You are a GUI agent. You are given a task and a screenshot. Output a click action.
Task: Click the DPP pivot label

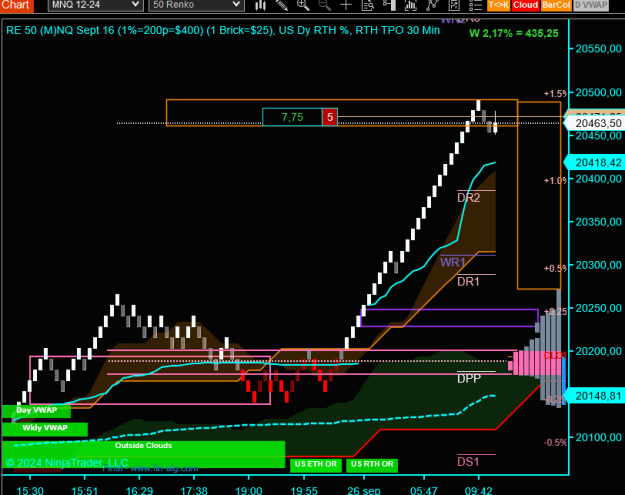tap(469, 379)
